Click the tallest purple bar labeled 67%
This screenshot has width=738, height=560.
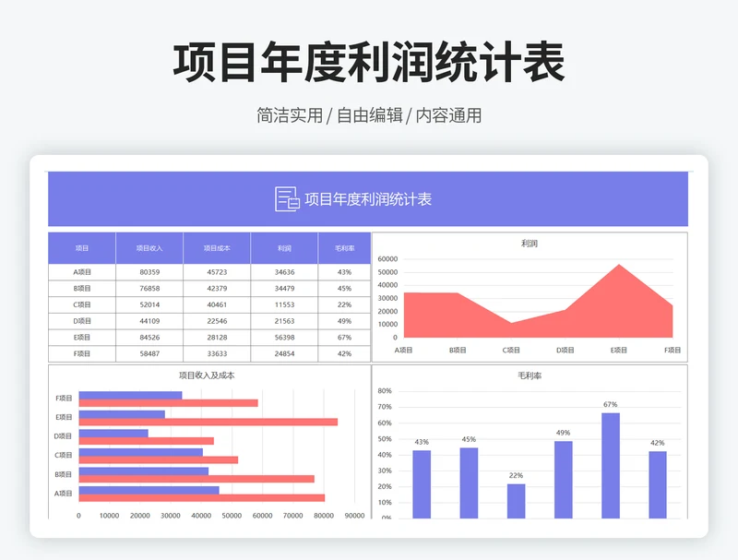[x=611, y=465]
